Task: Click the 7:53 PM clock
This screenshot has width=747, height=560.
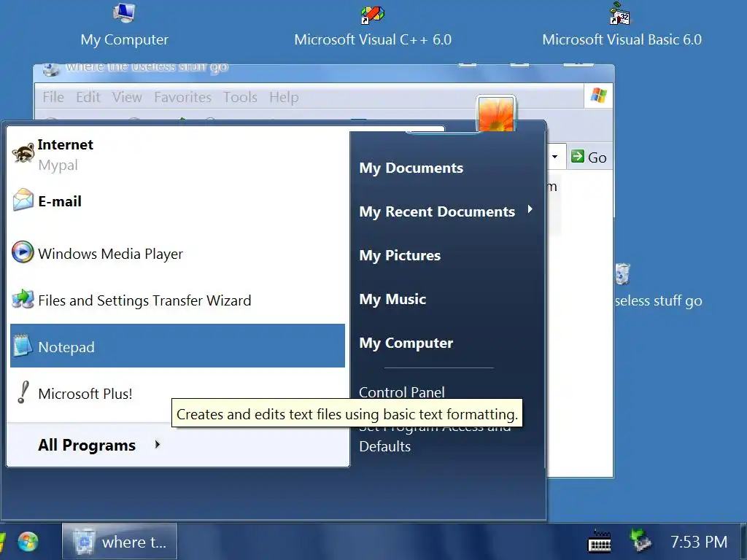Action: 699,542
